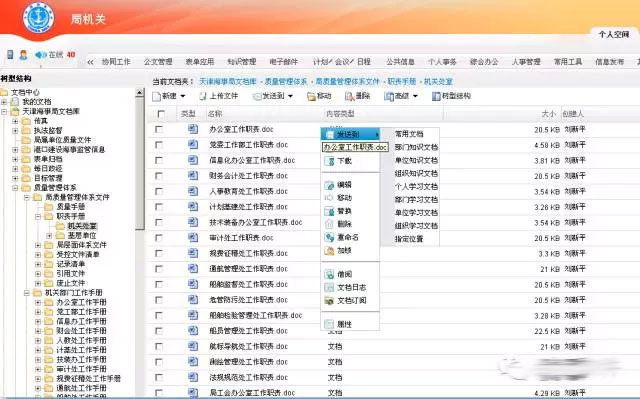Expand the 基层单位 tree node
This screenshot has height=399, width=640.
point(49,235)
